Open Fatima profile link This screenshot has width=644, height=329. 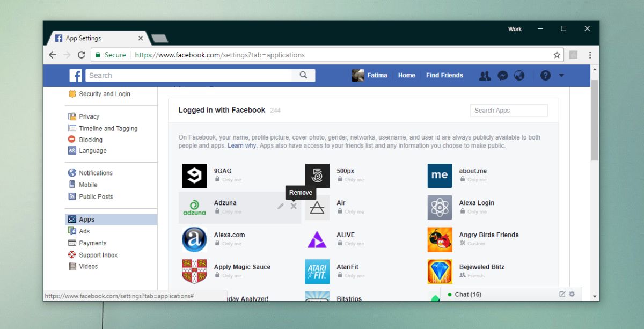370,76
